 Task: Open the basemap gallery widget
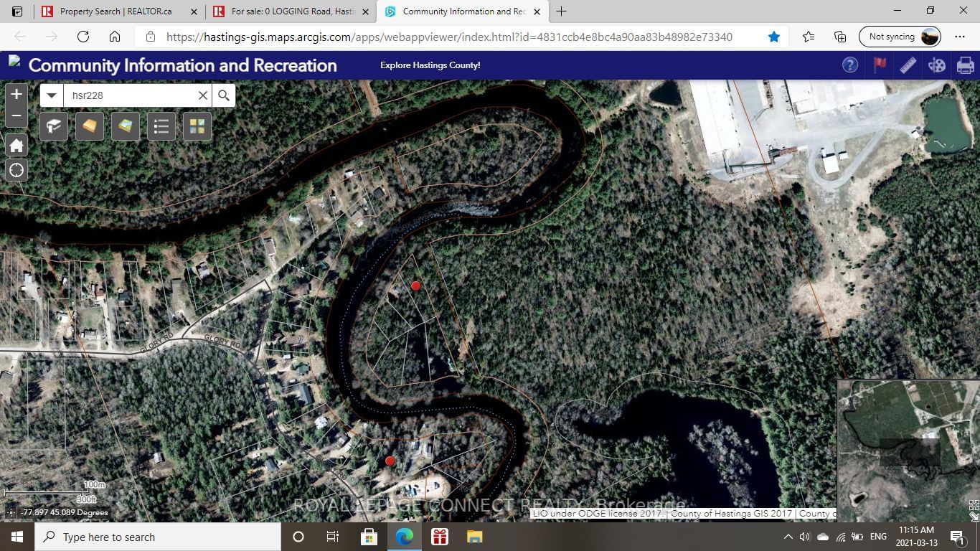(197, 126)
